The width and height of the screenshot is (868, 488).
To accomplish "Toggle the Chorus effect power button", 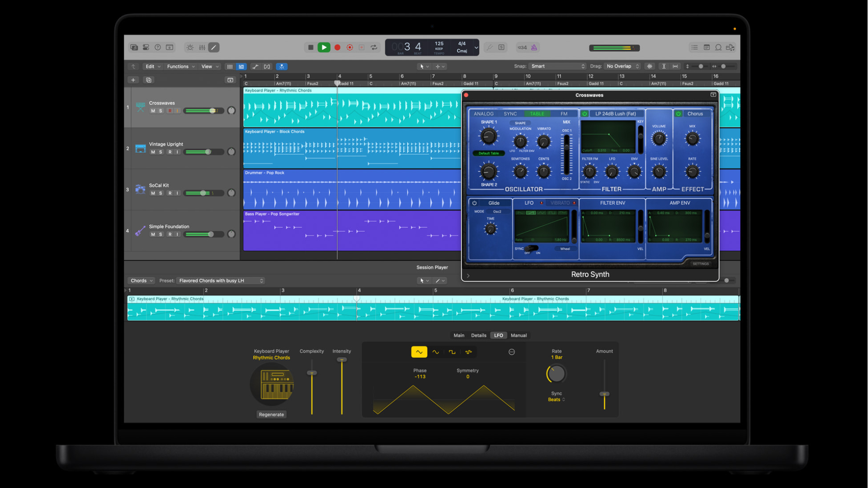I will [678, 114].
